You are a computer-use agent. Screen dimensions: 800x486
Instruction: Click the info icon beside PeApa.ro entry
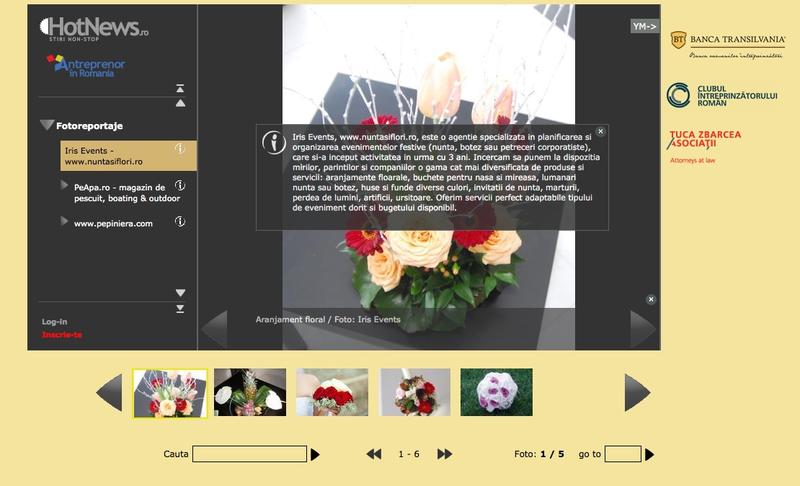click(x=181, y=186)
